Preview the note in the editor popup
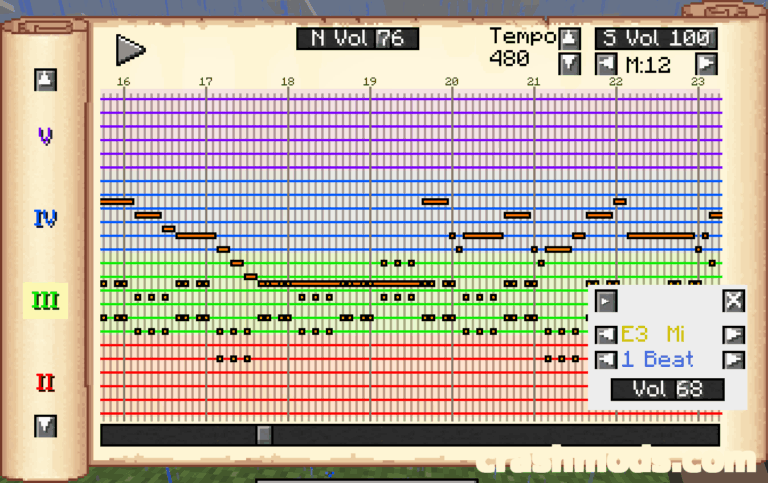 [x=606, y=301]
